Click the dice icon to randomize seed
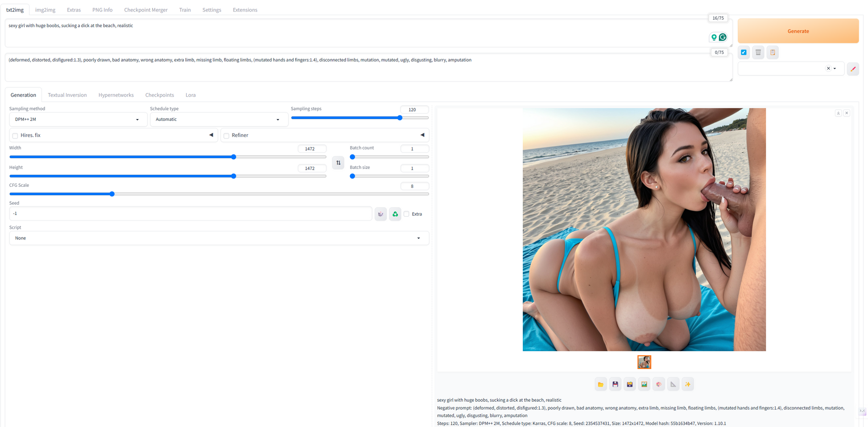The image size is (868, 427). pos(380,214)
